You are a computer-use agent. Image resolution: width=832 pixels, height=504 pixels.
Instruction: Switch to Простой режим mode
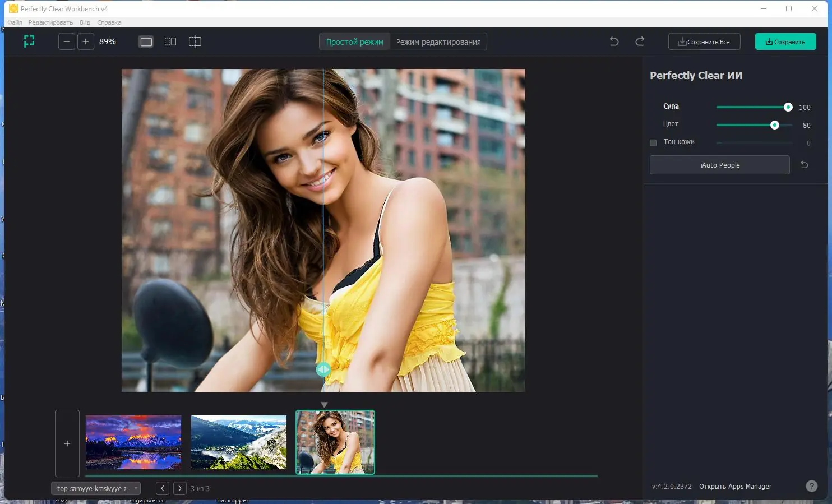[354, 42]
